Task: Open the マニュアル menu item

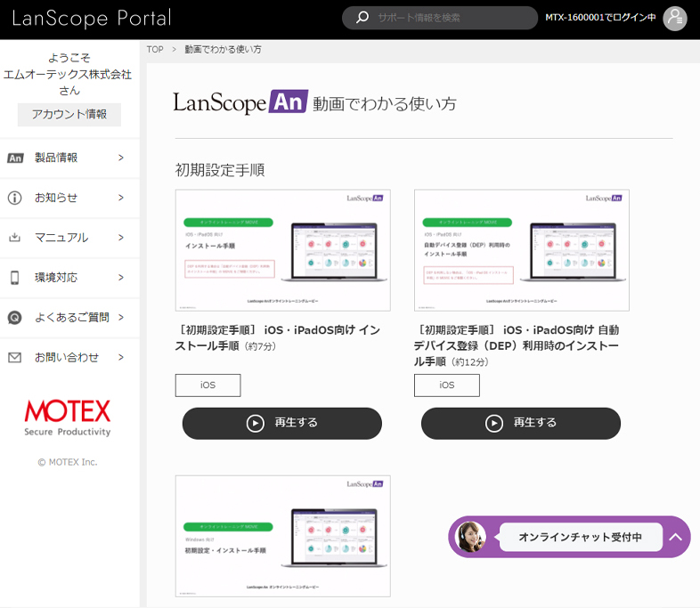Action: [69, 238]
